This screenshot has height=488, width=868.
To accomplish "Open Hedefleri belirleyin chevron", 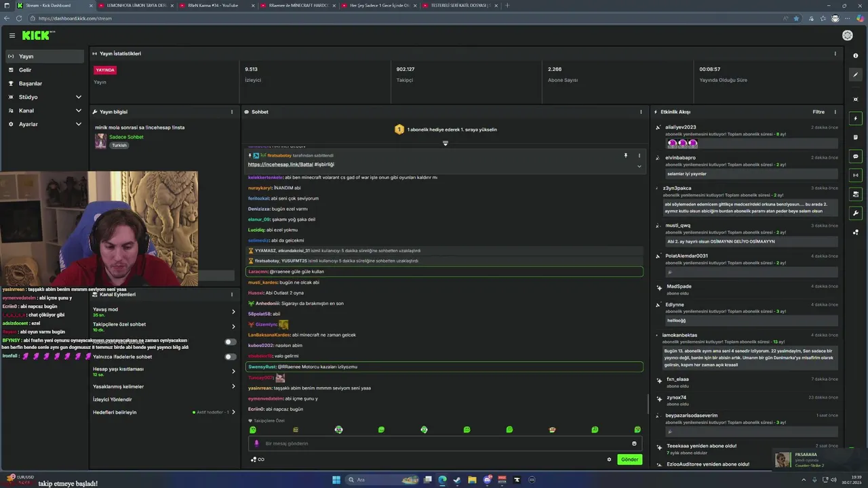I will (x=234, y=412).
